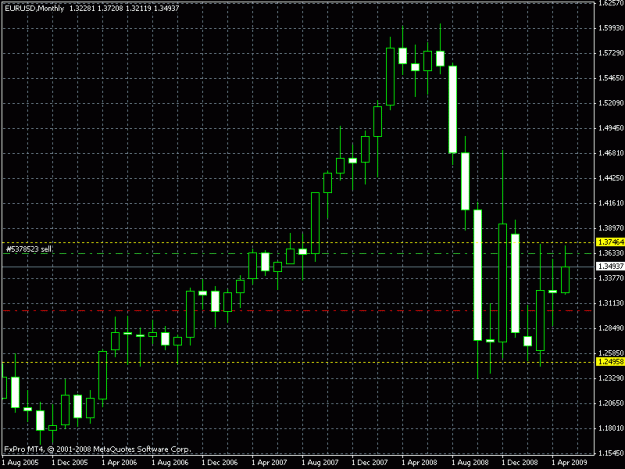The height and width of the screenshot is (469, 625).
Task: Click the EURUSD,Monthly chart title
Action: tap(34, 8)
